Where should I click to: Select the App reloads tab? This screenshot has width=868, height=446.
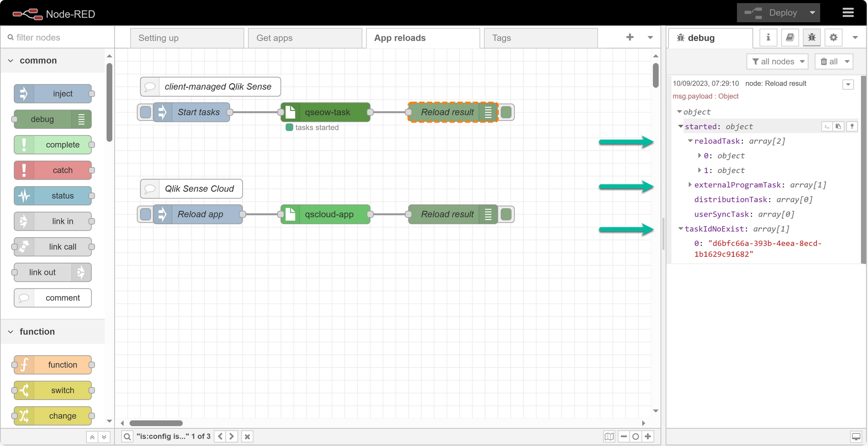click(x=423, y=38)
